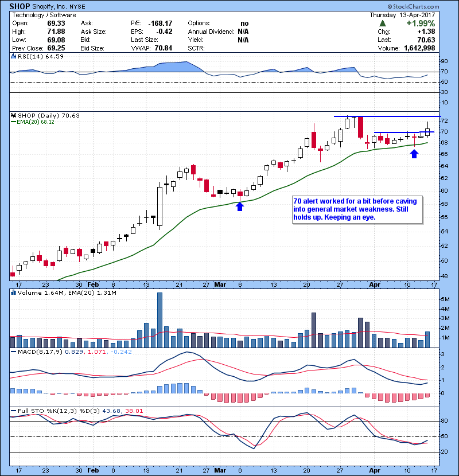Click the Prev Close value 69.25
Screen dimensions: 459x476
click(x=56, y=48)
